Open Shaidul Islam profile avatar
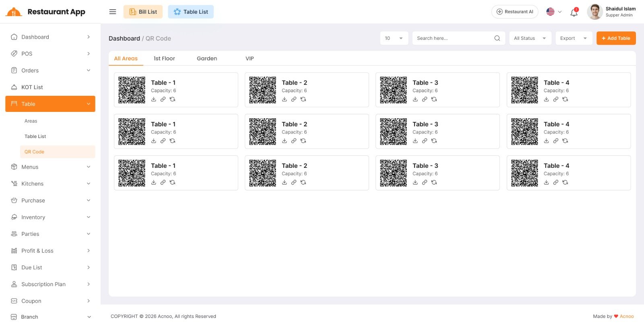This screenshot has width=644, height=328. (594, 12)
